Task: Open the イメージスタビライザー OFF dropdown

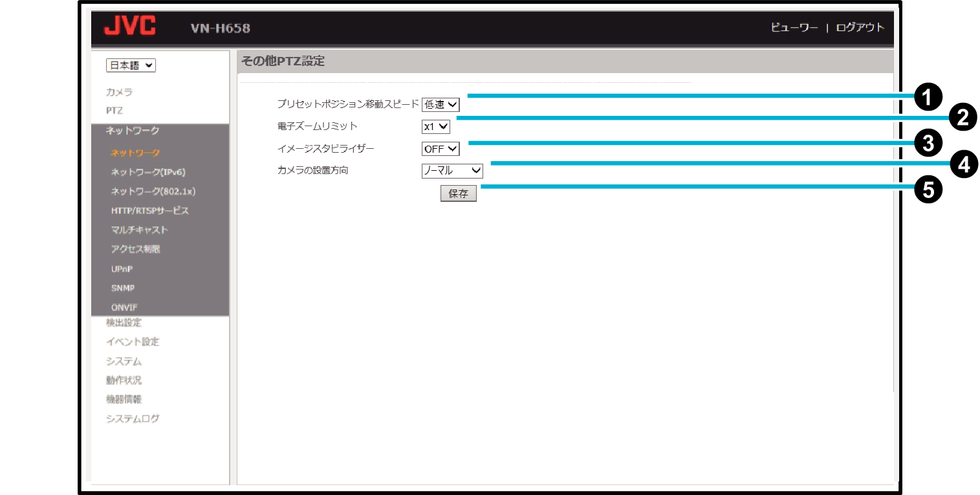Action: click(x=440, y=149)
